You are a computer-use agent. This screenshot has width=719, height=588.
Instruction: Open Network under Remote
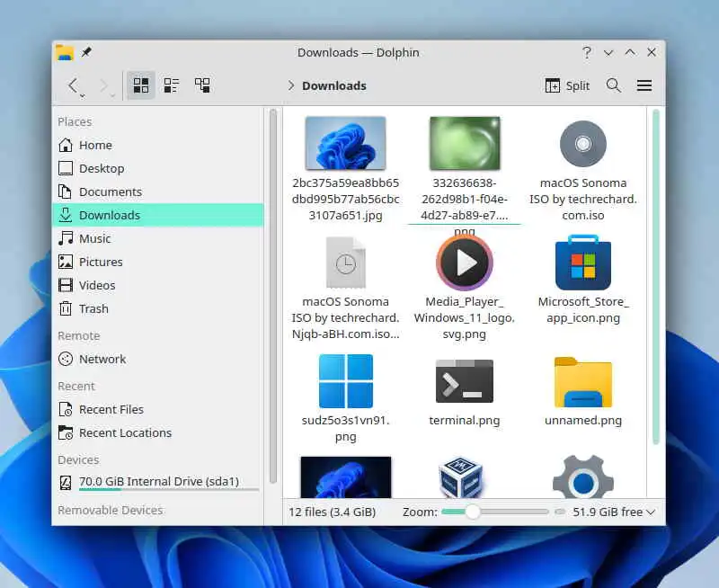point(158,359)
